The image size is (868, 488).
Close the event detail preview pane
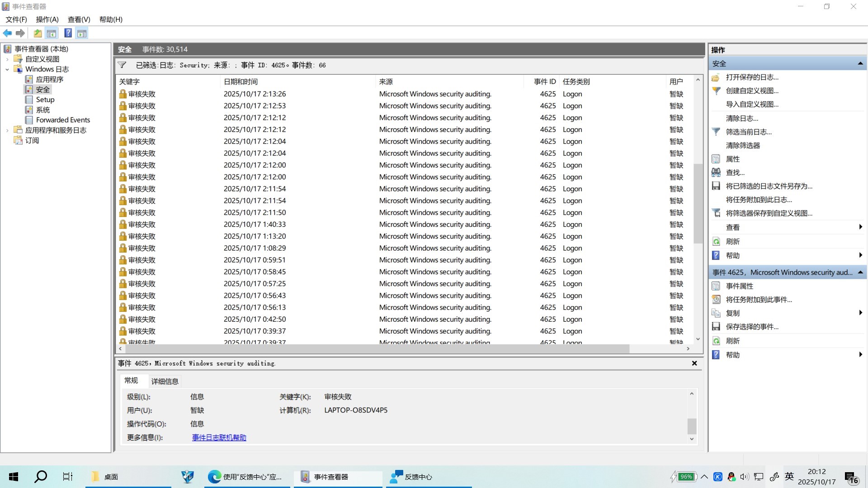point(694,363)
